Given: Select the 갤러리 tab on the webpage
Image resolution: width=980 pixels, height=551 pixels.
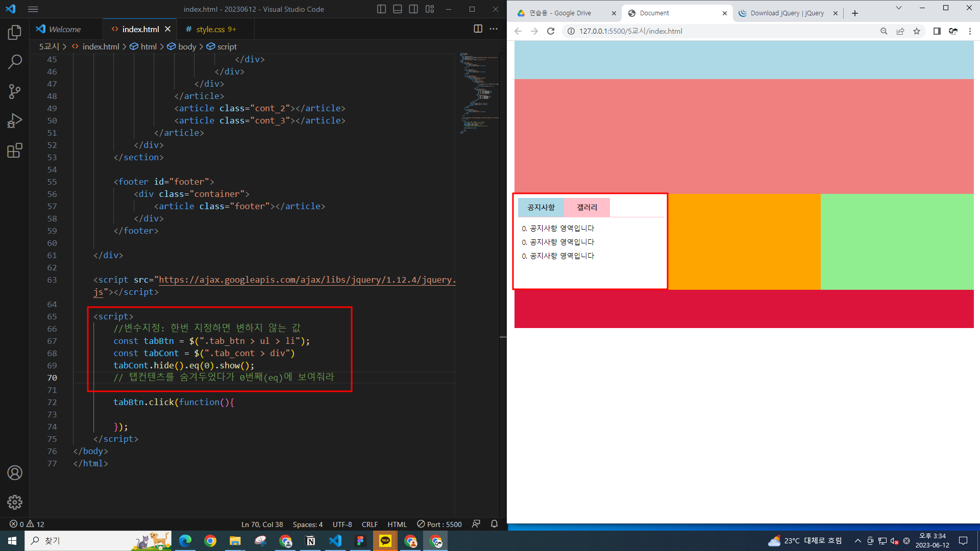Looking at the screenshot, I should 587,207.
